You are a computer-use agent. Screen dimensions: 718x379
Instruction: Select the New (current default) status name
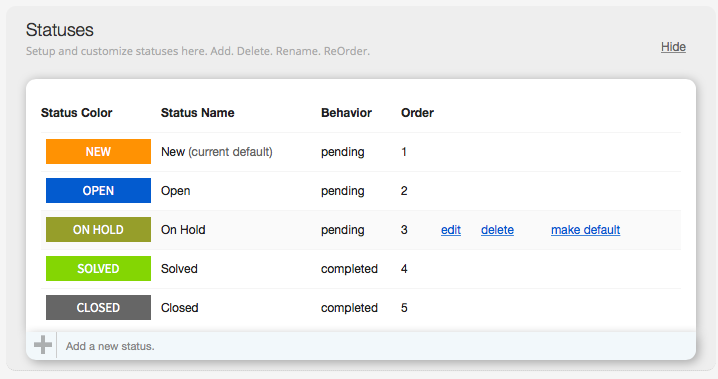(217, 152)
